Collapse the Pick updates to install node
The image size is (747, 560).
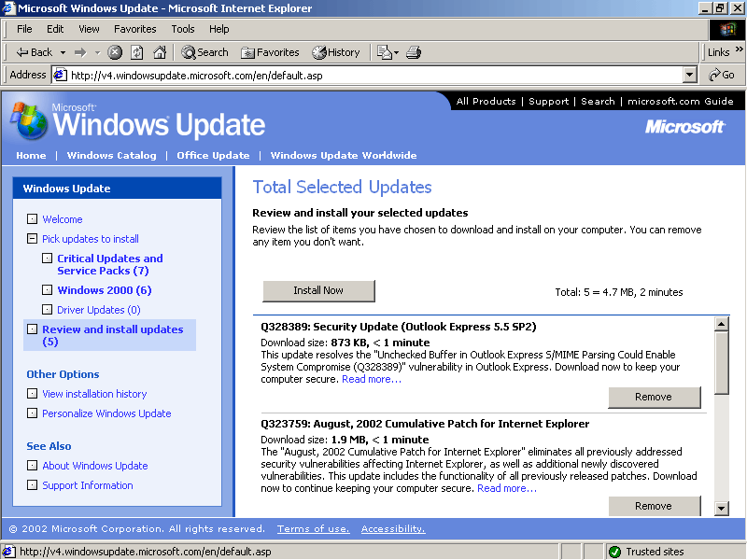pyautogui.click(x=33, y=239)
